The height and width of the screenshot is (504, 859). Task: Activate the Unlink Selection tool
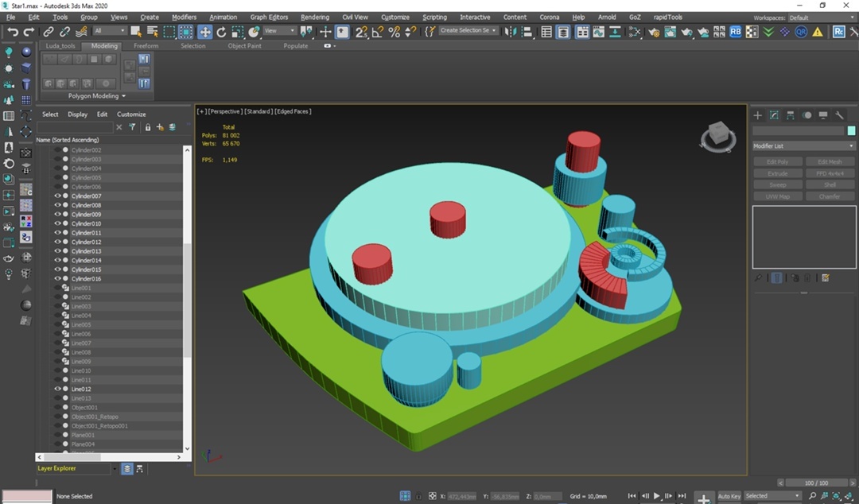pyautogui.click(x=64, y=32)
